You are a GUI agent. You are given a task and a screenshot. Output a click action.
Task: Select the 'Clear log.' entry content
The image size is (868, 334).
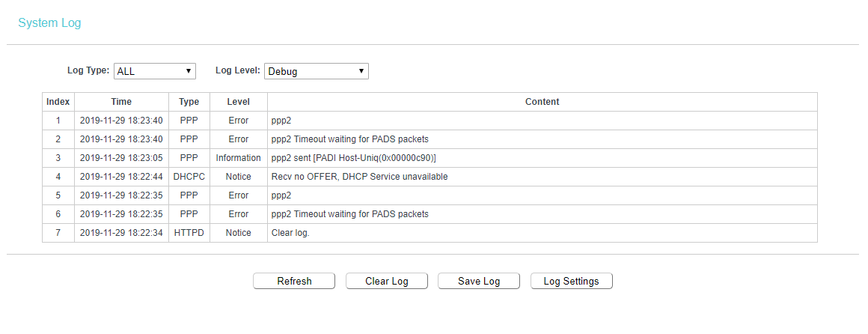point(290,233)
